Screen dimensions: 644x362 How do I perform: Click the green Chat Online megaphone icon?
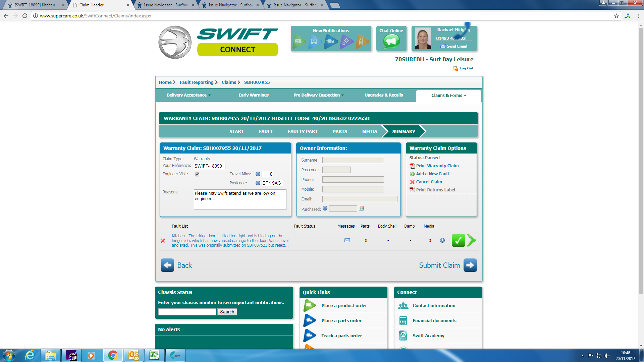tap(391, 41)
